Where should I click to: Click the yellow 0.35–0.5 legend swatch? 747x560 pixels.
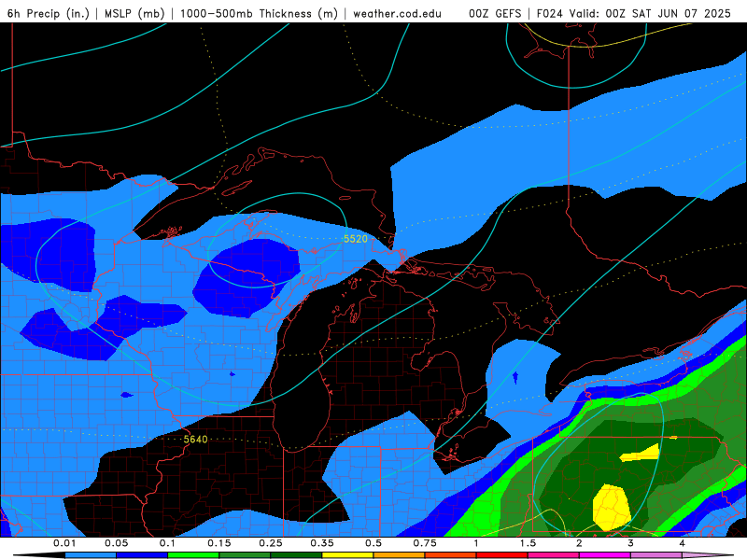[x=347, y=555]
